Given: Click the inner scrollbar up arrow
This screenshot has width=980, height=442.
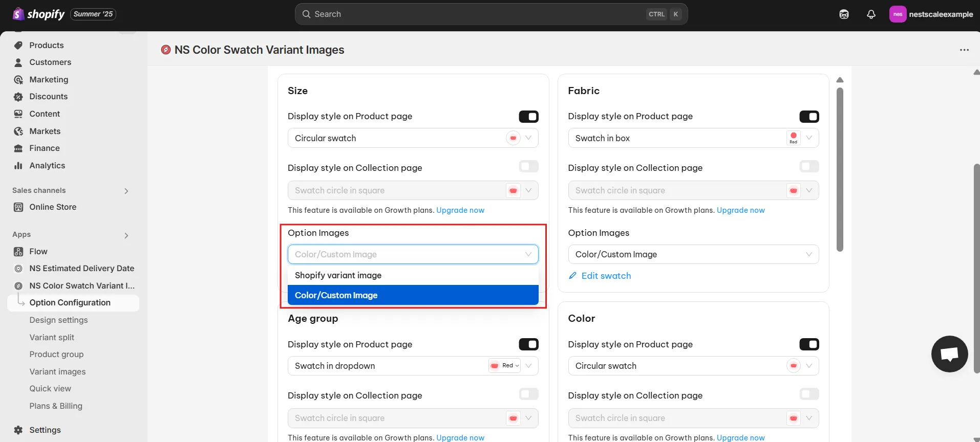Looking at the screenshot, I should 840,80.
